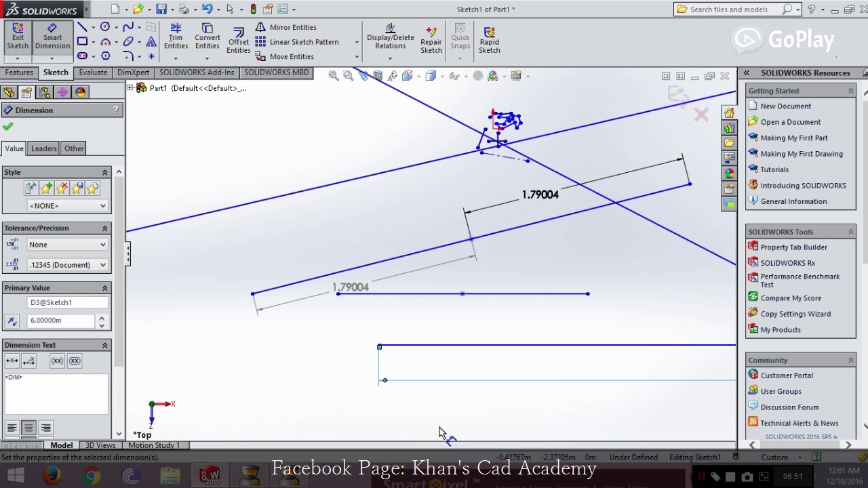Collapse the Style section
Viewport: 868px width, 488px height.
click(105, 172)
